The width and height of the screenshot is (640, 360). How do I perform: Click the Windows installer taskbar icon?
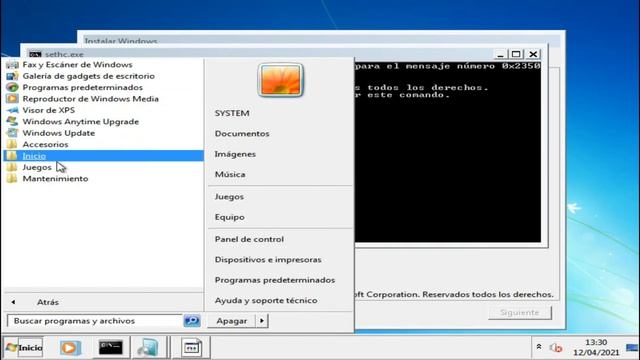[148, 347]
